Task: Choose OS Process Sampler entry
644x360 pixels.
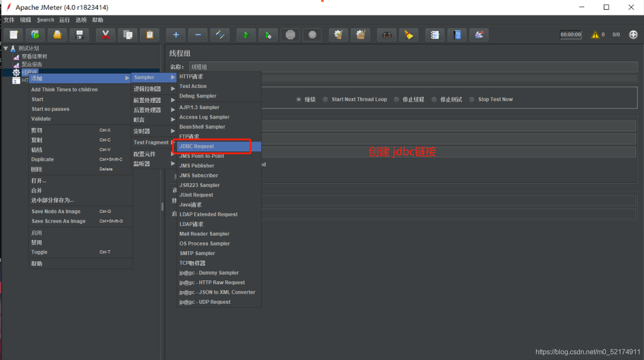Action: pyautogui.click(x=219, y=244)
